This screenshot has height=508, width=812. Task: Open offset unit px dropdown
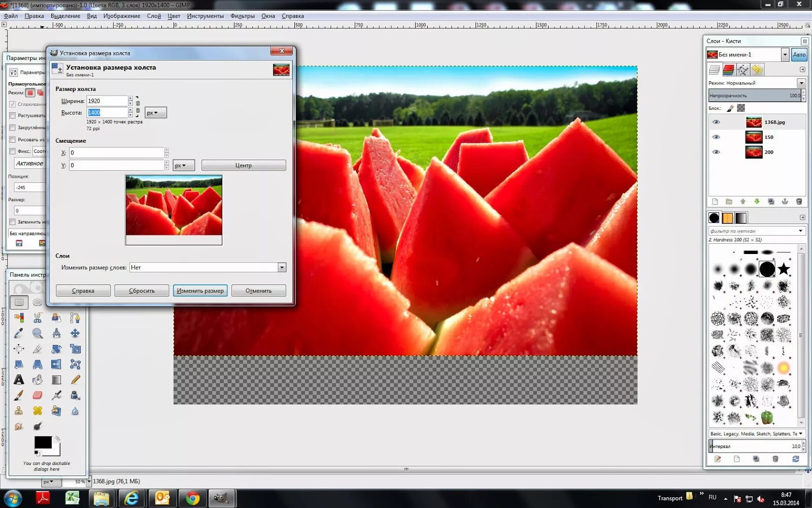tap(183, 166)
